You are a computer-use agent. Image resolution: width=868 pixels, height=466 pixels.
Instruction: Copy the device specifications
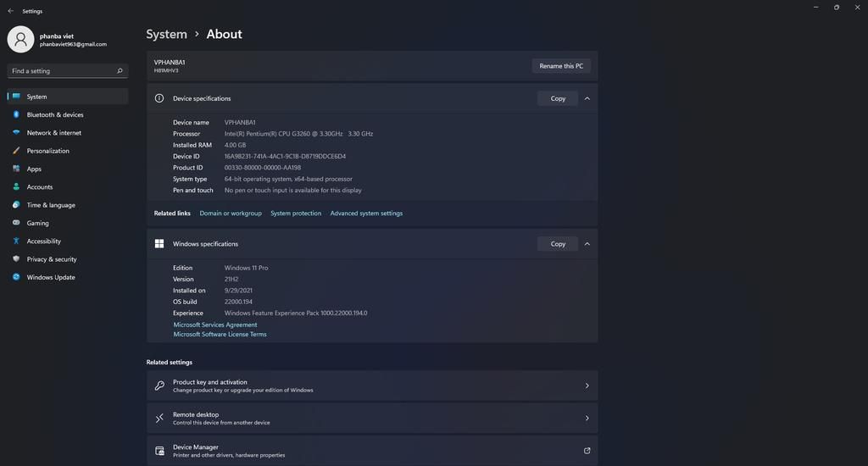point(558,98)
